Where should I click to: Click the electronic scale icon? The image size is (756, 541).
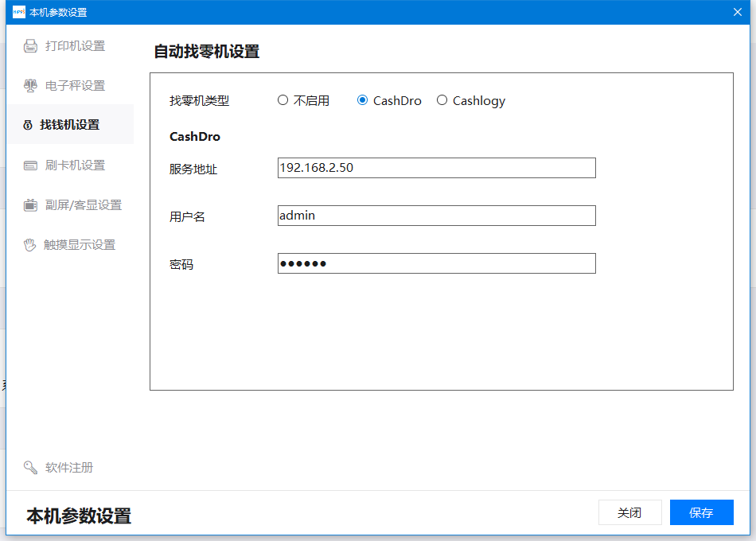[30, 85]
